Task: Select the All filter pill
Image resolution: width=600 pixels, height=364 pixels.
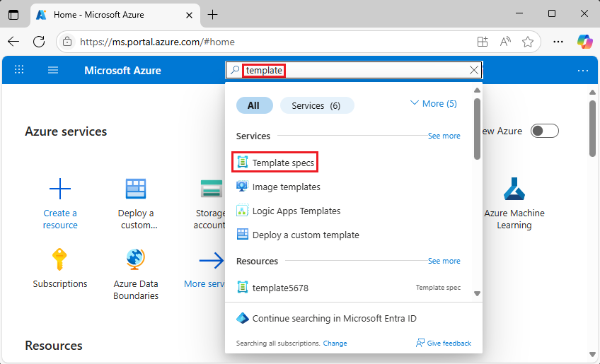Action: (255, 105)
